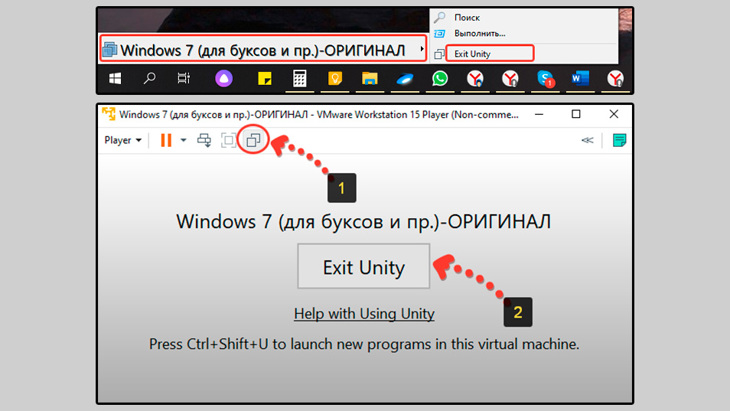
Task: Open Sticky Notes from the taskbar
Action: pos(264,79)
